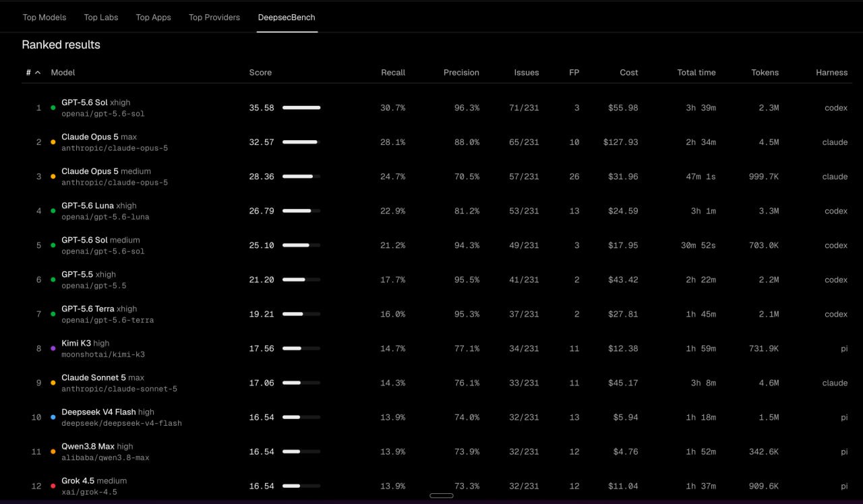
Task: Click the Harness column header
Action: (832, 72)
